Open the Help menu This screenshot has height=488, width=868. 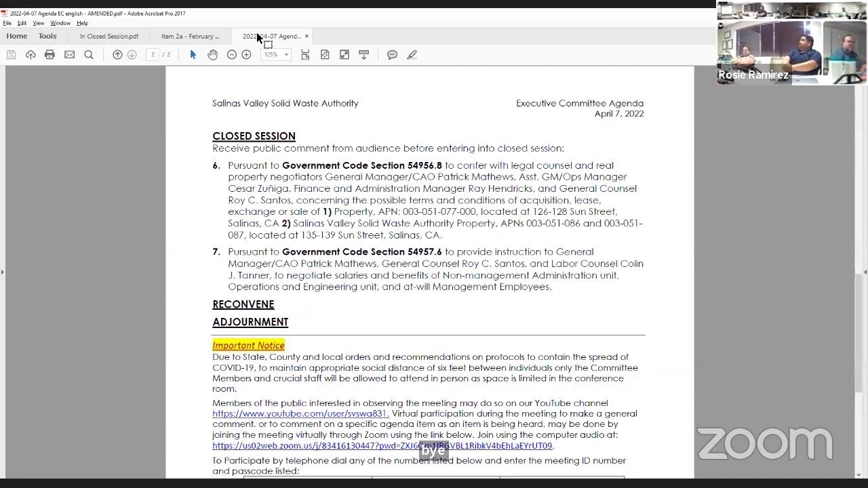click(x=82, y=23)
